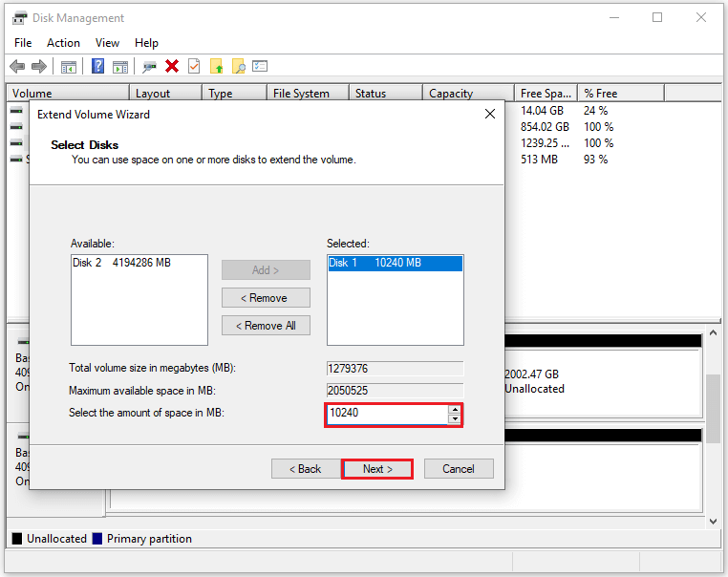Viewport: 728px width, 577px height.
Task: Click the Forward arrow toolbar icon
Action: (39, 66)
